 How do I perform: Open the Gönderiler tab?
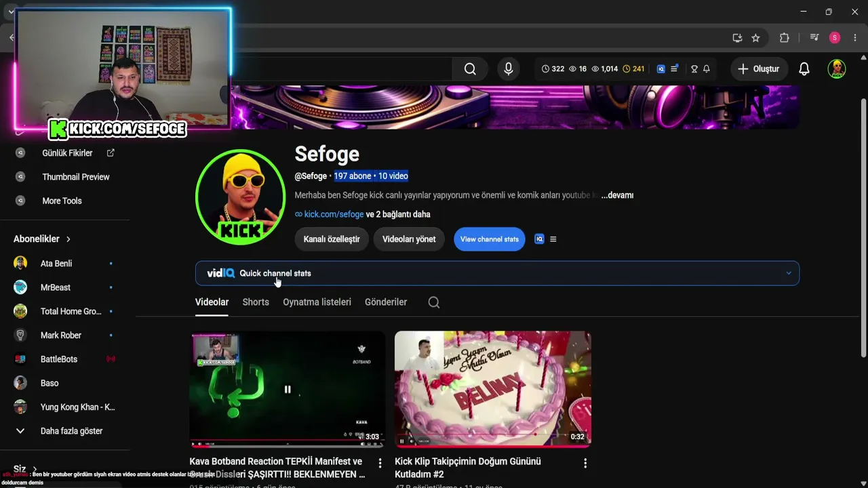click(x=386, y=302)
